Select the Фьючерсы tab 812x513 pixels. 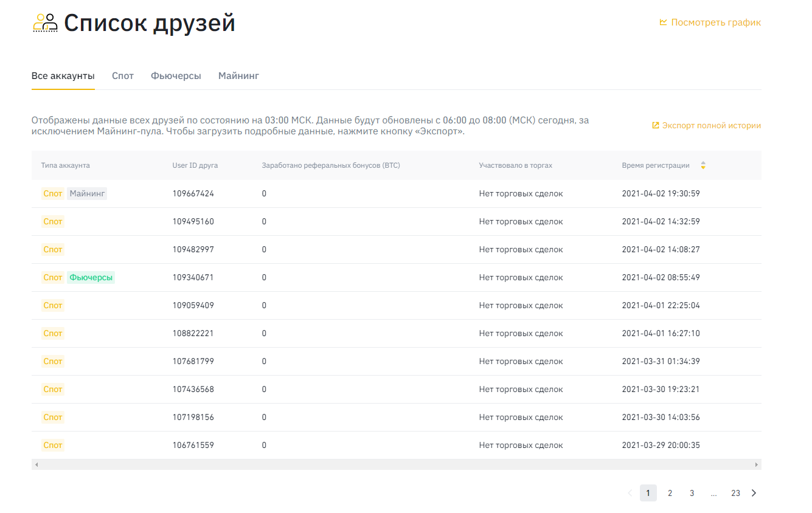[x=176, y=76]
